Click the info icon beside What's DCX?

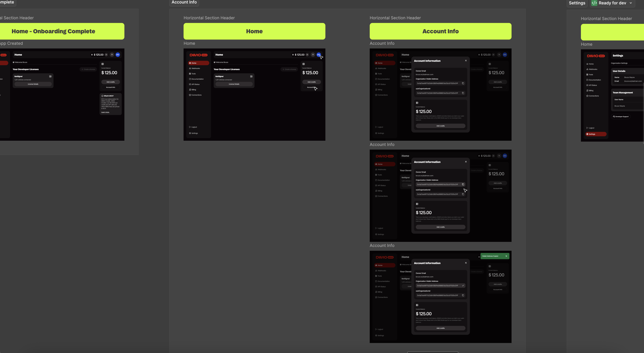click(102, 96)
